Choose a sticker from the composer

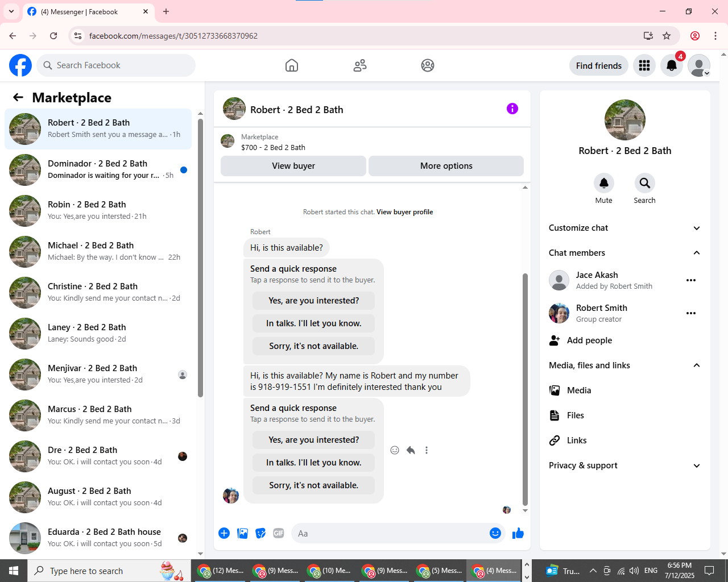point(260,533)
